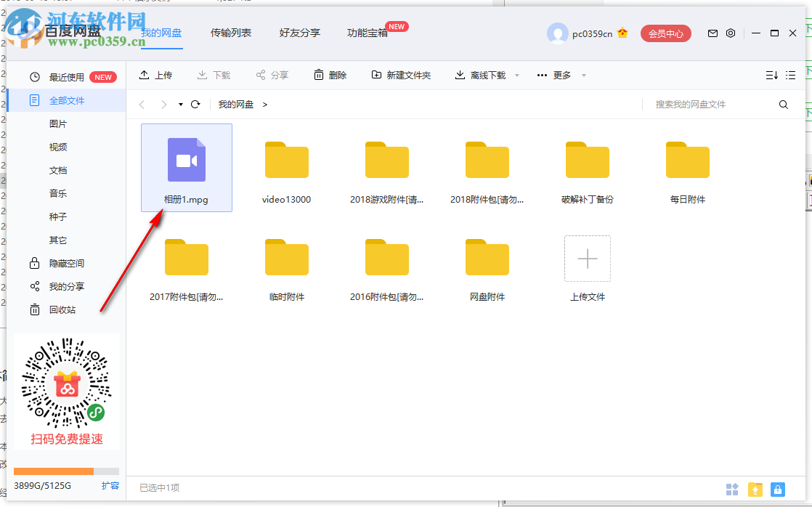Select the 相册1.mpg video thumbnail
The width and height of the screenshot is (812, 507).
coord(187,160)
